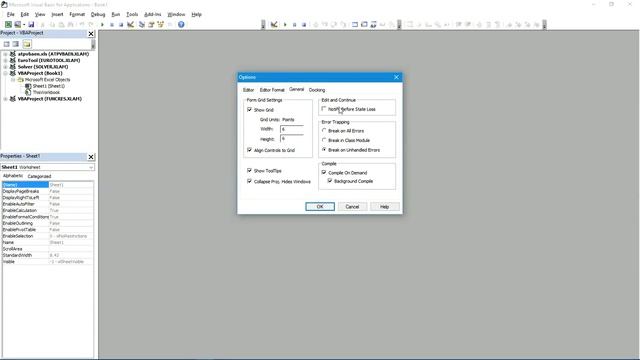Click the Save icon in Standard toolbar
The width and height of the screenshot is (640, 360).
pos(31,24)
